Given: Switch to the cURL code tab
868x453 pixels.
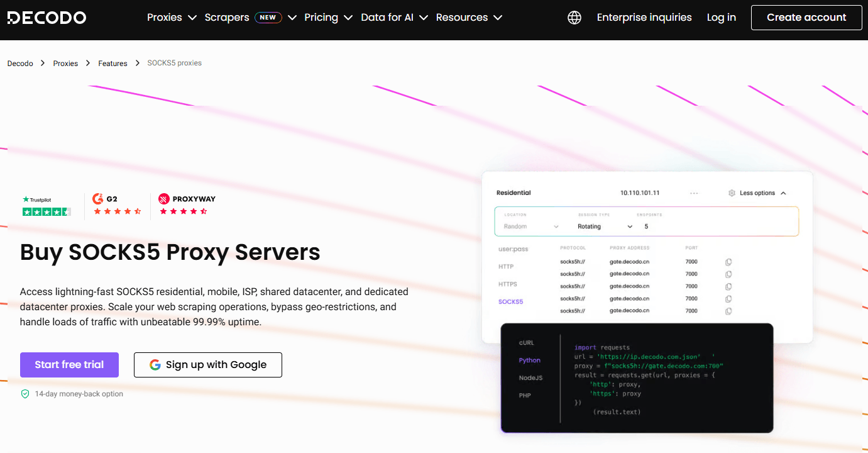Looking at the screenshot, I should point(526,343).
